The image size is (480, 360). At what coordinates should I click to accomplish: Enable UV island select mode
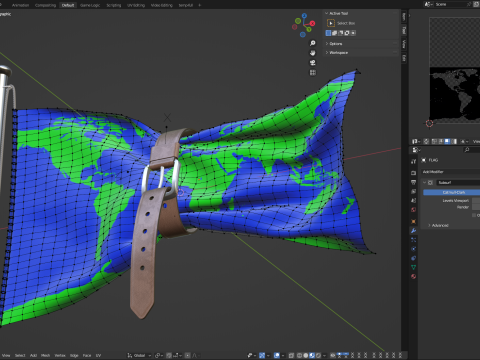click(454, 141)
